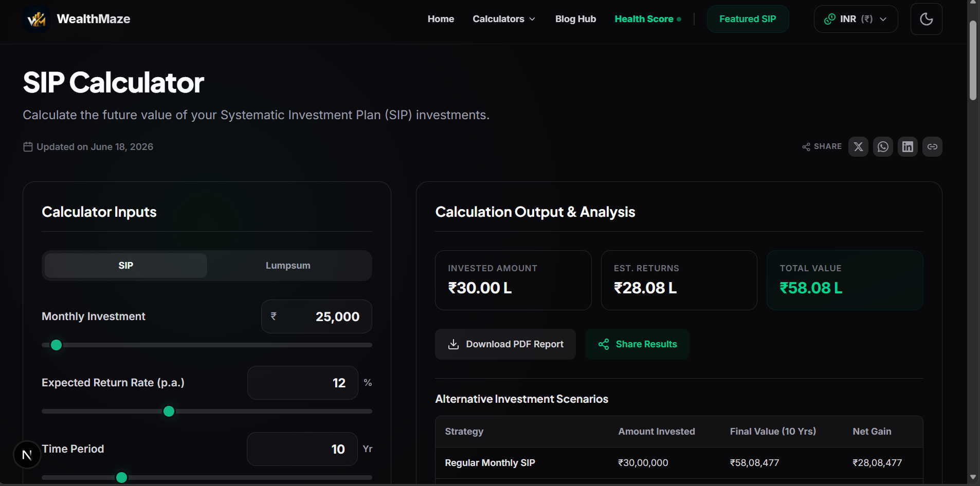This screenshot has height=486, width=980.
Task: Go to Home page
Action: 441,19
